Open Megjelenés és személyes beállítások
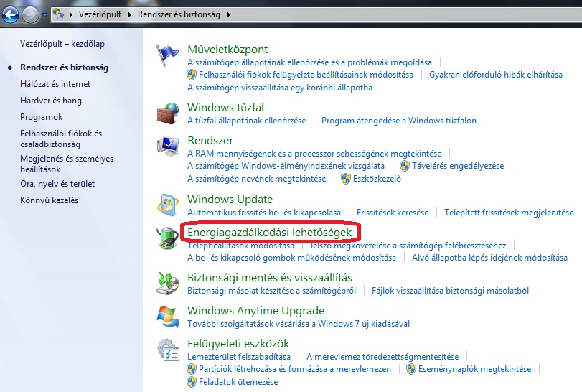582x392 pixels. [67, 164]
